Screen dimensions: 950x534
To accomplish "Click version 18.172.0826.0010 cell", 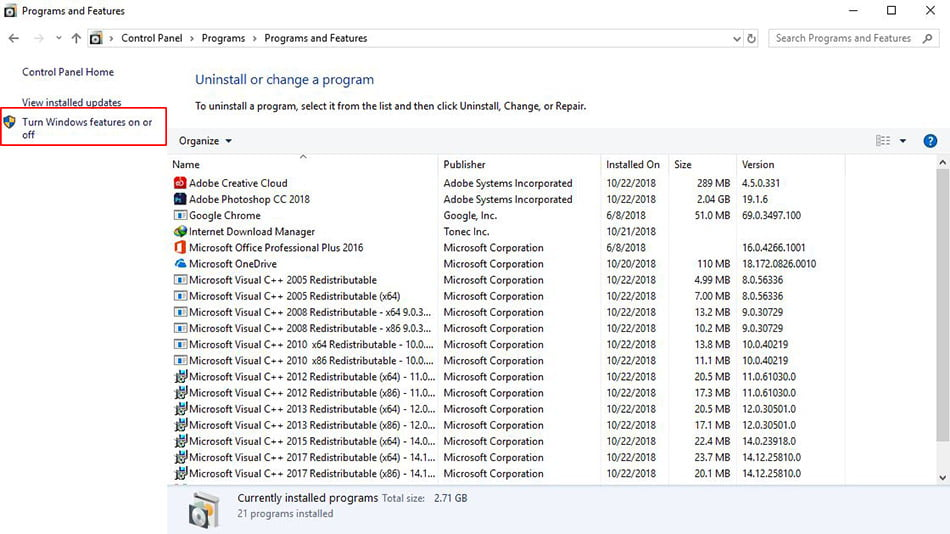I will click(779, 264).
